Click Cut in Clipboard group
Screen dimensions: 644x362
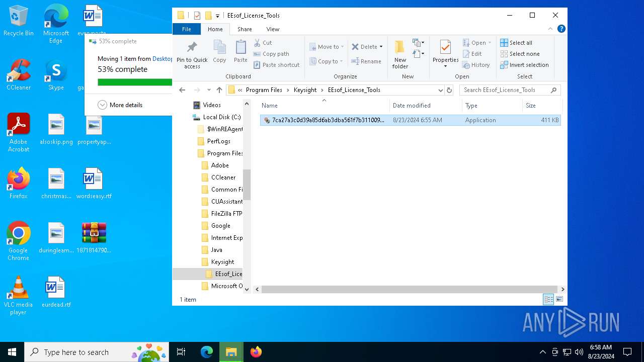click(263, 43)
